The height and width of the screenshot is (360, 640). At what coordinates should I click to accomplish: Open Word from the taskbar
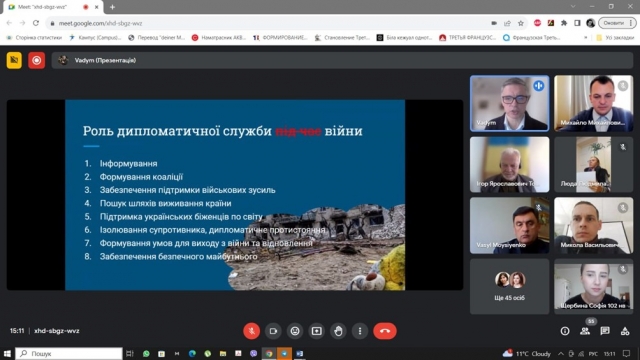pos(300,353)
